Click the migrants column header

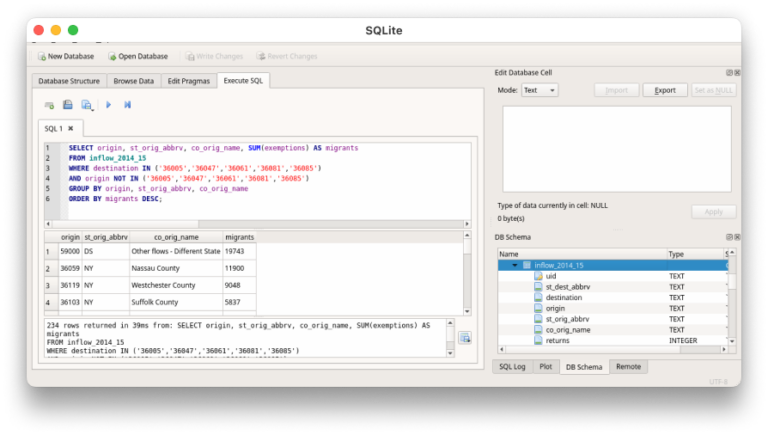coord(240,237)
